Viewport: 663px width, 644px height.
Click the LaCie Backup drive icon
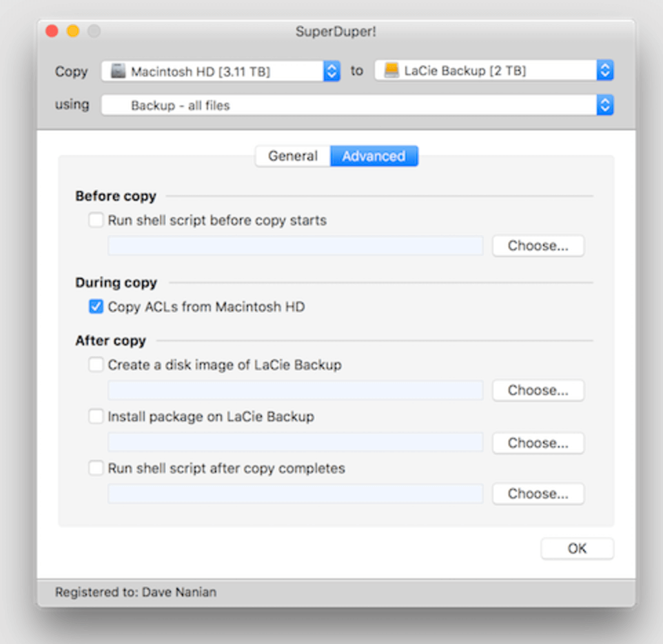(x=391, y=70)
